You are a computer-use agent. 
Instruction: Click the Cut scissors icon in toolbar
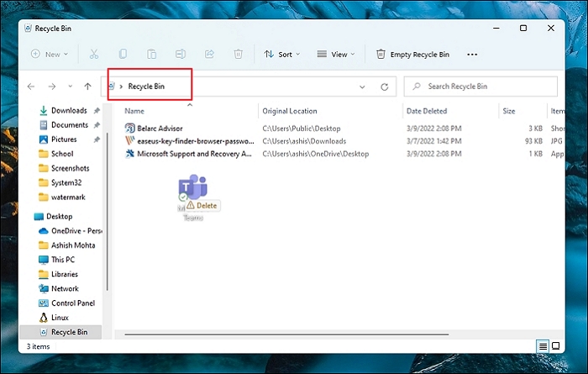click(x=94, y=54)
